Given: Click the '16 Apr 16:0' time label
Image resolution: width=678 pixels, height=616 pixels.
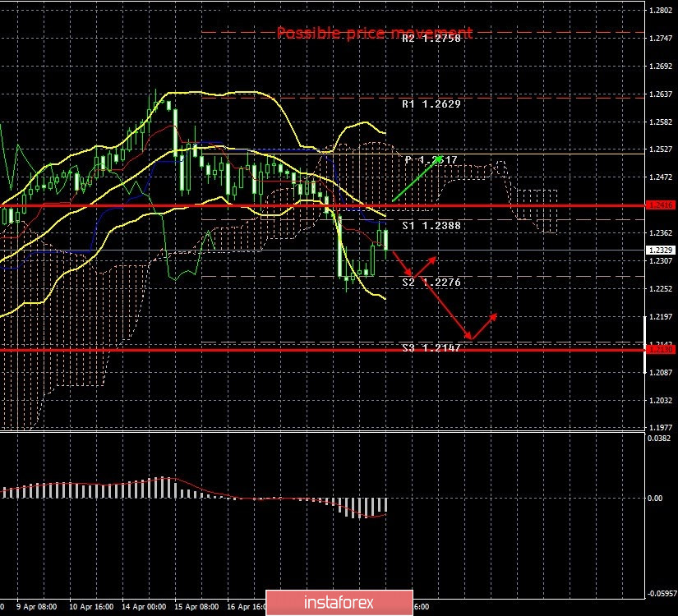Looking at the screenshot, I should click(247, 606).
